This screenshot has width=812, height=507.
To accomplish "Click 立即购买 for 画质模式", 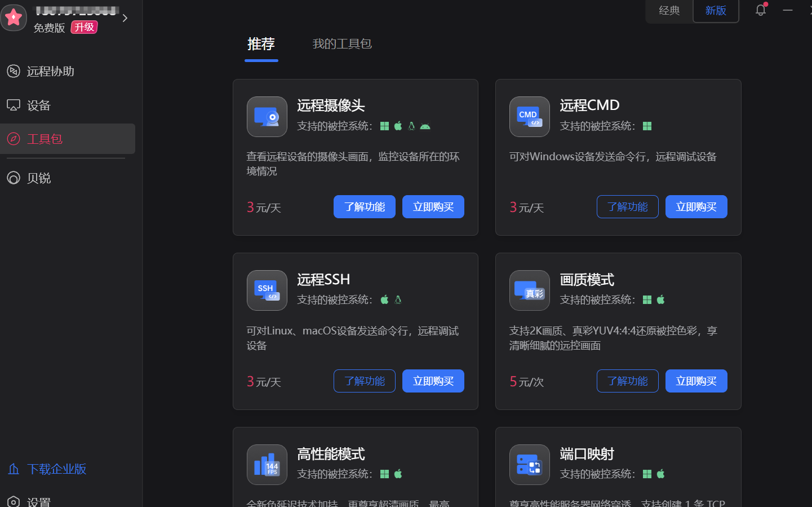I will coord(696,381).
